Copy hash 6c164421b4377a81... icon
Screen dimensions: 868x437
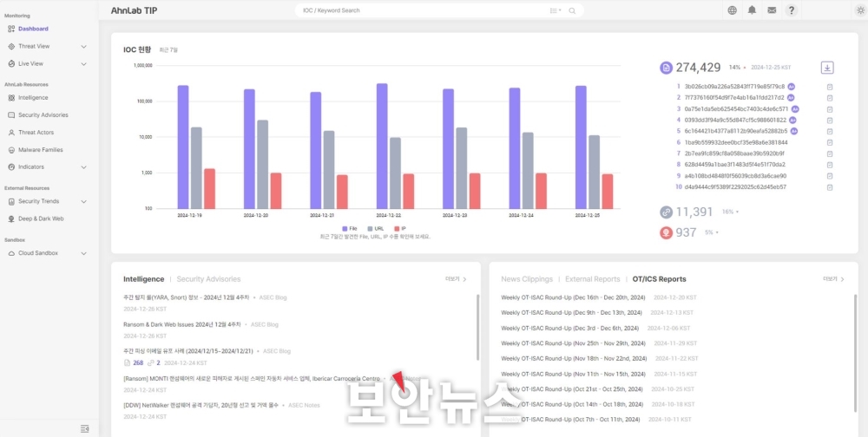pyautogui.click(x=830, y=131)
